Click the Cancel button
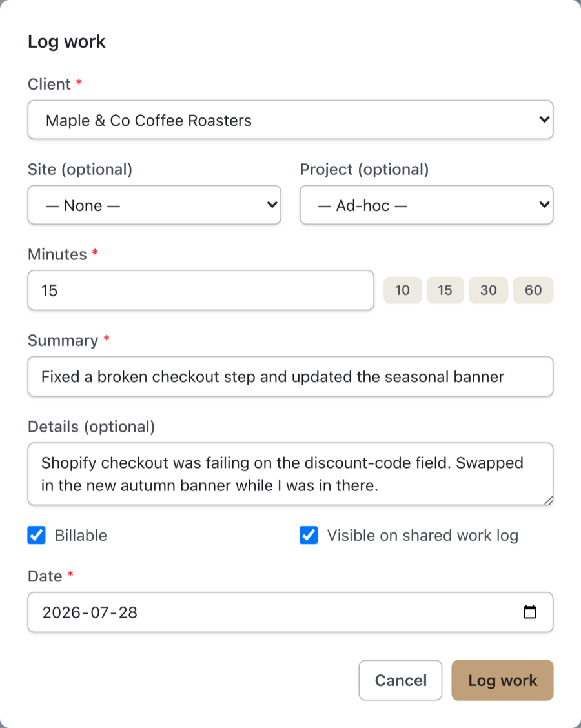 point(400,680)
